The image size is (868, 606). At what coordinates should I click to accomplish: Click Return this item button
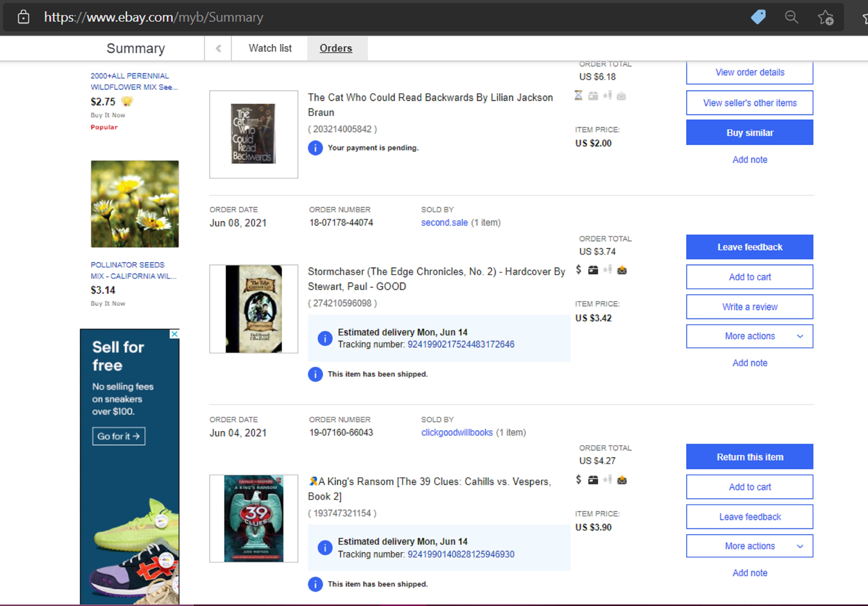pyautogui.click(x=749, y=457)
